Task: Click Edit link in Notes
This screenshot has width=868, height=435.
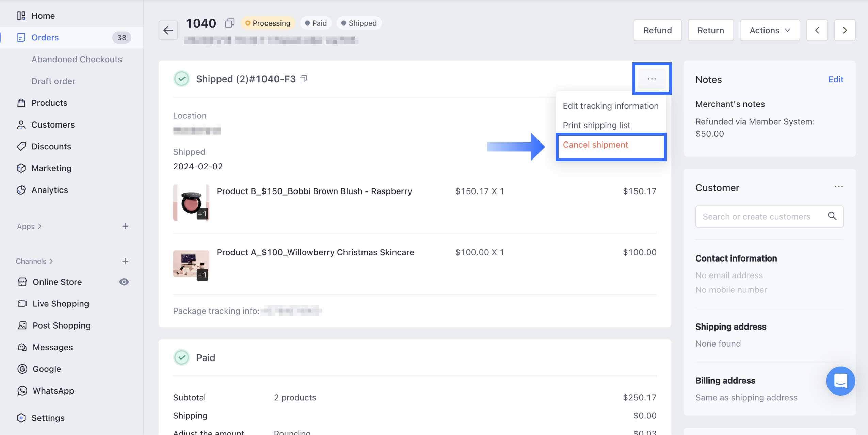Action: click(x=836, y=79)
